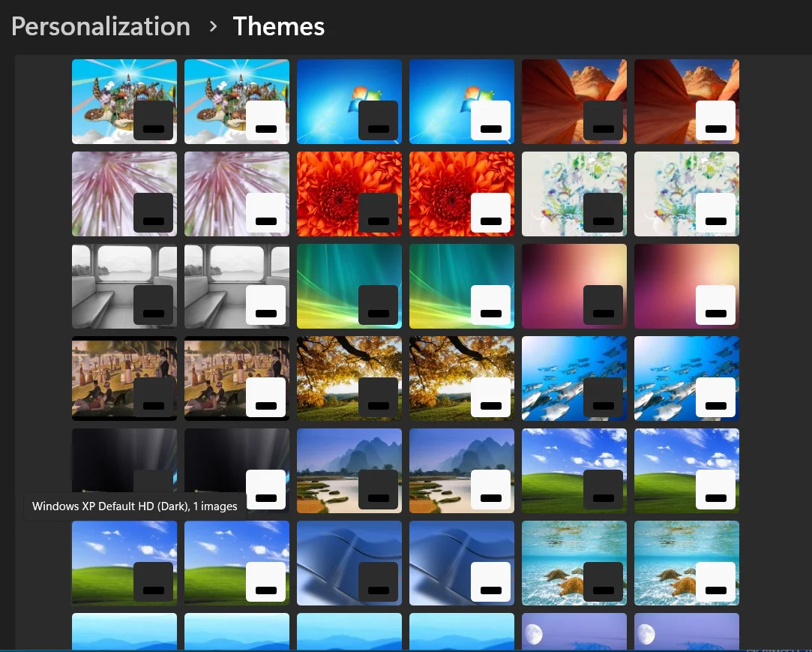
Task: Choose the red canyon rock dark theme
Action: [x=574, y=101]
